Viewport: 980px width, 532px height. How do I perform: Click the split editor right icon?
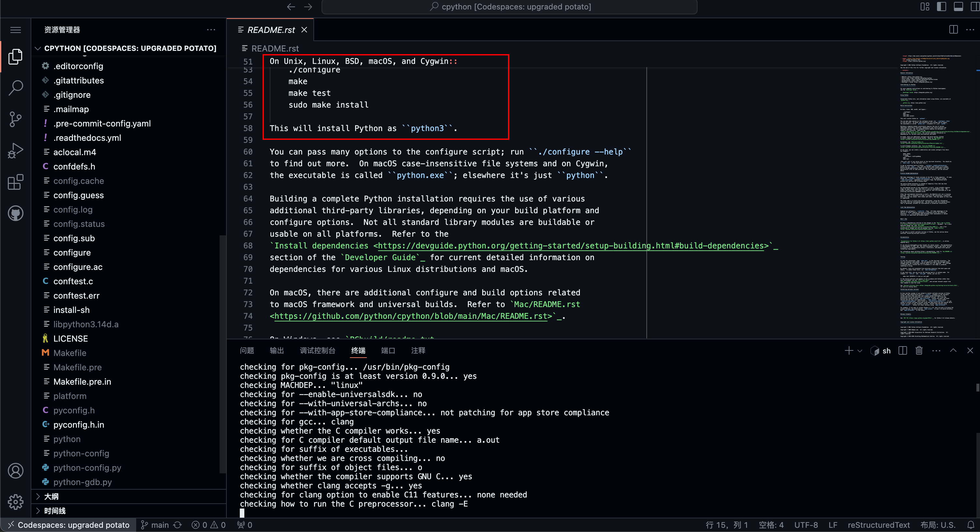click(x=953, y=30)
